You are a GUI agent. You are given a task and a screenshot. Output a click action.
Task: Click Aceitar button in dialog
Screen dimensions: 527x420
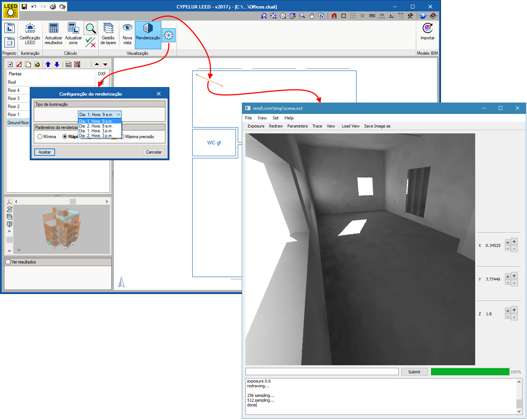44,152
